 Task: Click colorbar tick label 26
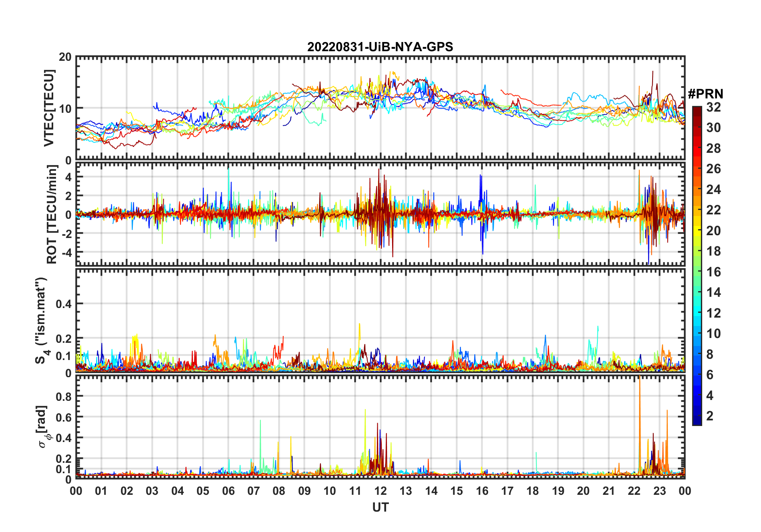(713, 169)
